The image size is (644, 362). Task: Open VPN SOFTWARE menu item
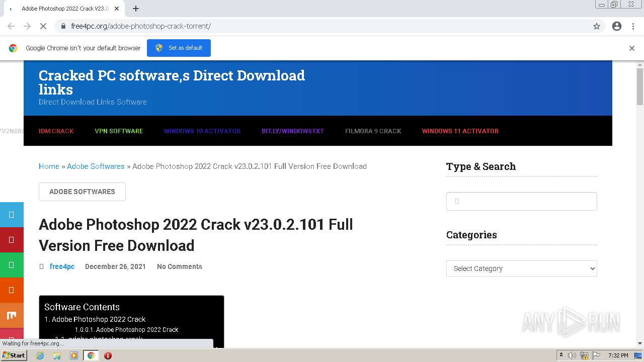pos(119,131)
